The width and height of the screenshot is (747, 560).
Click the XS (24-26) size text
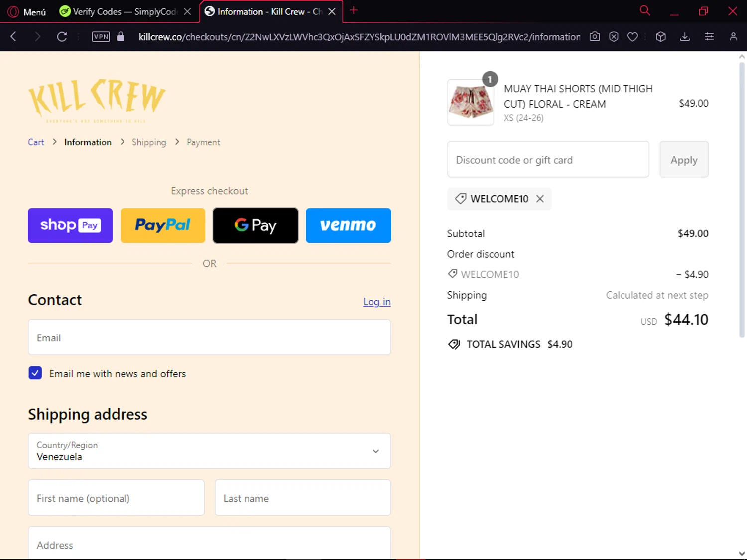click(x=523, y=118)
